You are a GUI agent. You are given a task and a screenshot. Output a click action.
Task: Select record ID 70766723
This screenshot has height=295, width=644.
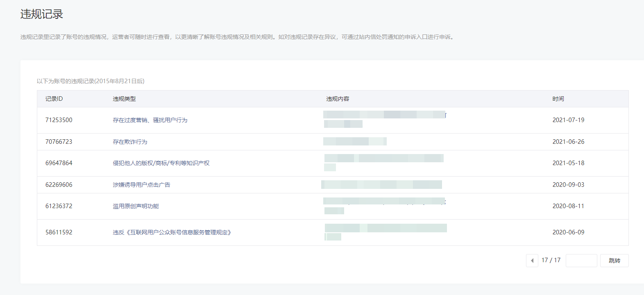(59, 142)
